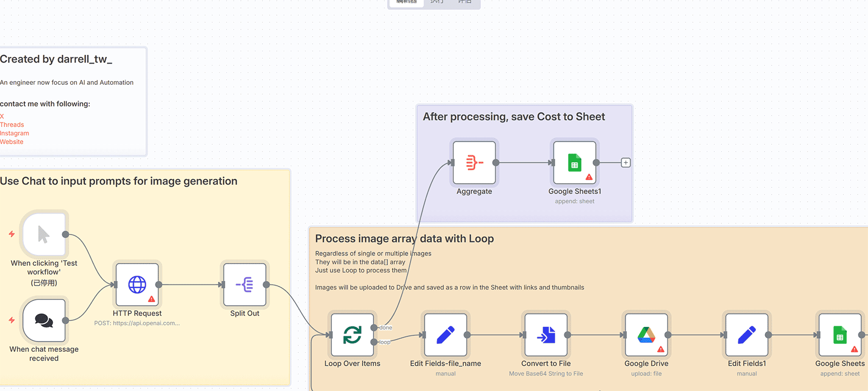Image resolution: width=868 pixels, height=391 pixels.
Task: Switch to the 评估 (Evaluations) tab
Action: pyautogui.click(x=465, y=2)
